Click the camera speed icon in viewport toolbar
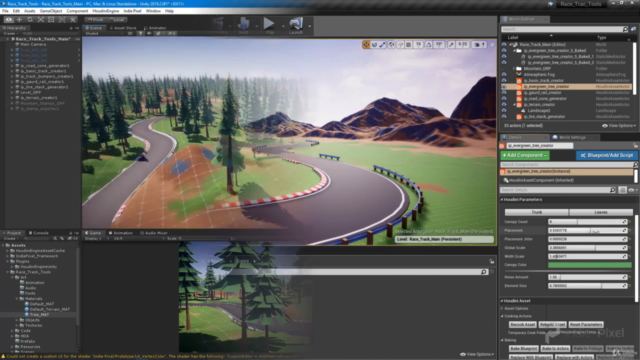This screenshot has height=360, width=640. click(478, 44)
